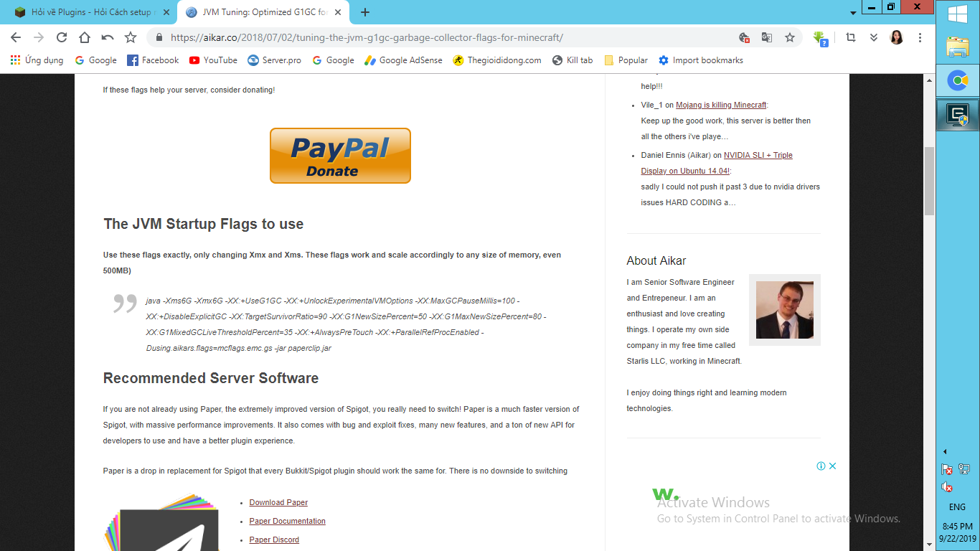The image size is (980, 551).
Task: Open the Google AdSense bookmark
Action: click(403, 60)
